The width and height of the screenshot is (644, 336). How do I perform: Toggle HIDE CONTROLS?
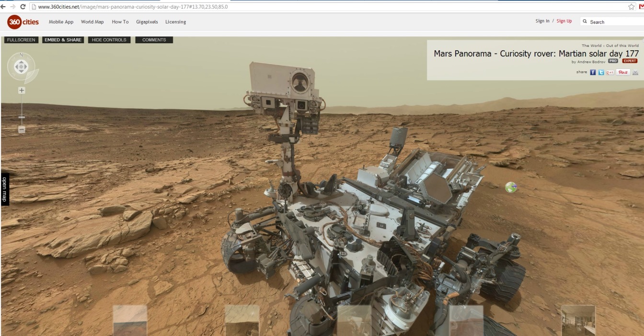(109, 40)
